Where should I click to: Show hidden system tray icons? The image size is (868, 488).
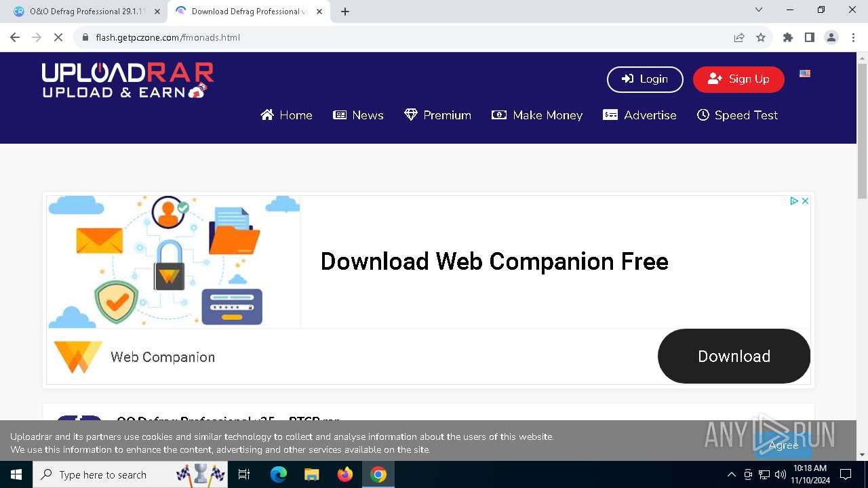[731, 474]
